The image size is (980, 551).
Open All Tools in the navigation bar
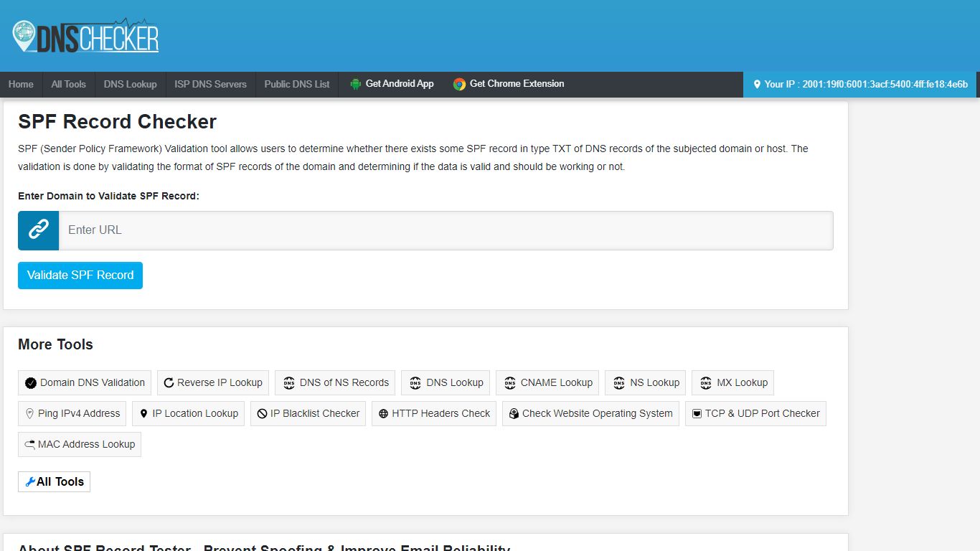69,85
